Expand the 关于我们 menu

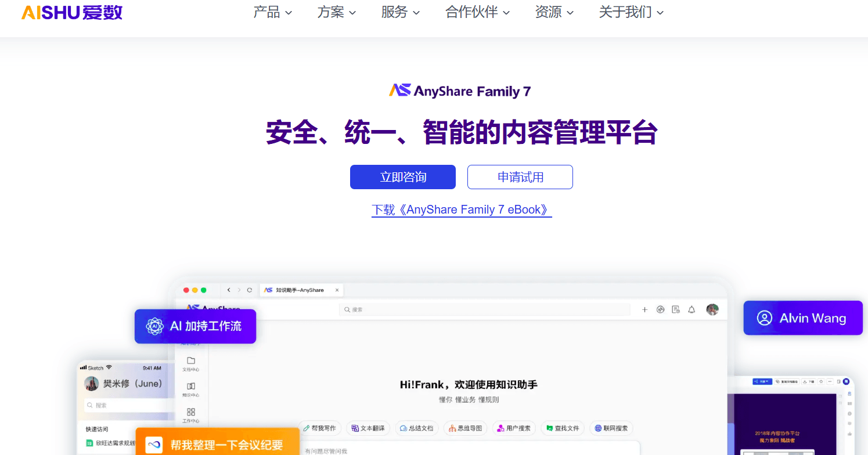[x=631, y=12]
